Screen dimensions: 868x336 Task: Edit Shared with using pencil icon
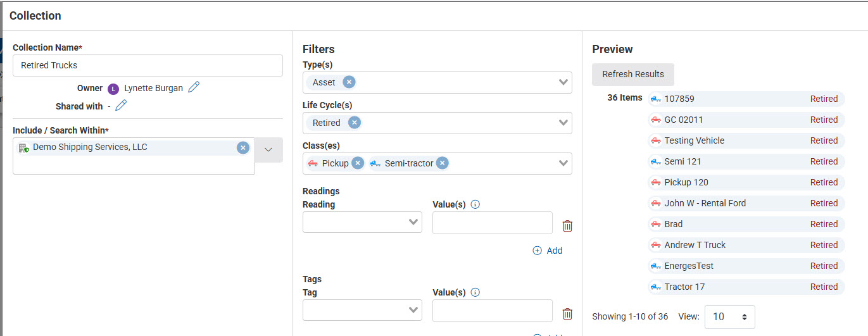coord(121,105)
